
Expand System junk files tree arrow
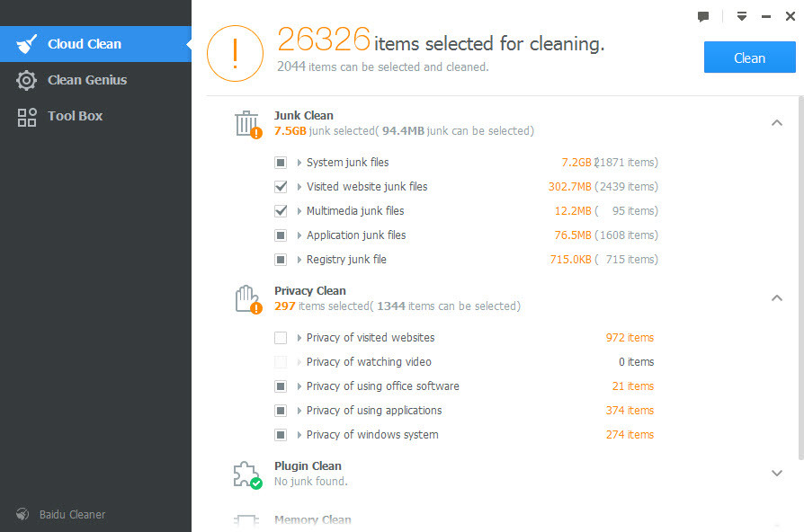(299, 163)
